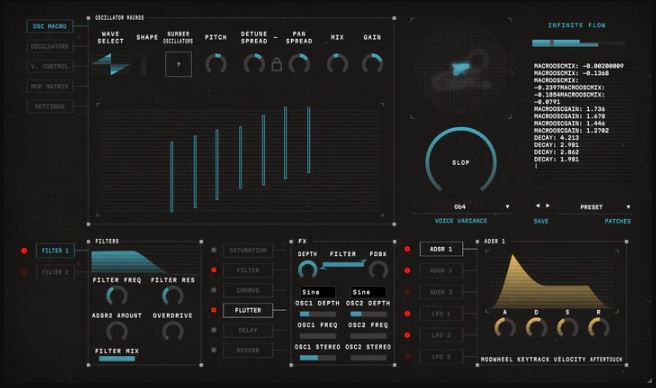Click the FX Depth knob
This screenshot has height=388, width=656.
coord(308,270)
